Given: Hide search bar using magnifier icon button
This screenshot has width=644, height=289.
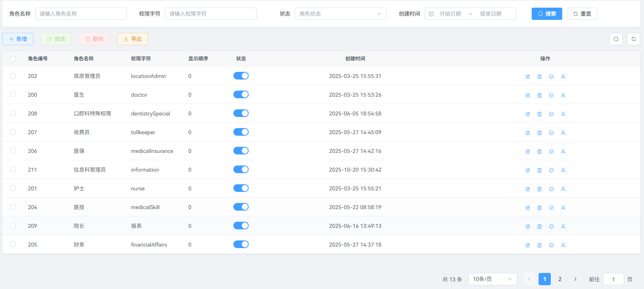Looking at the screenshot, I should click(x=616, y=39).
